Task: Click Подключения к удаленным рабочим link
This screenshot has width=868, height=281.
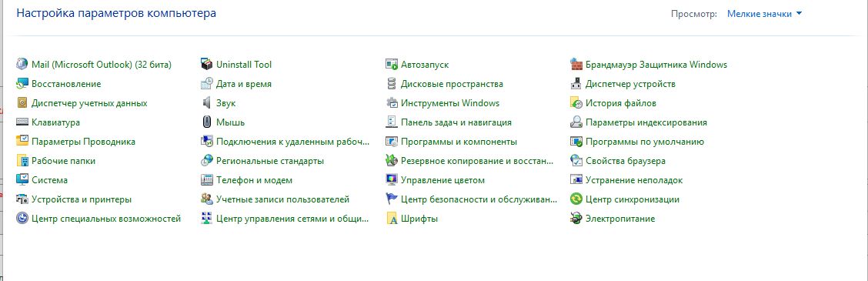Action: [293, 142]
